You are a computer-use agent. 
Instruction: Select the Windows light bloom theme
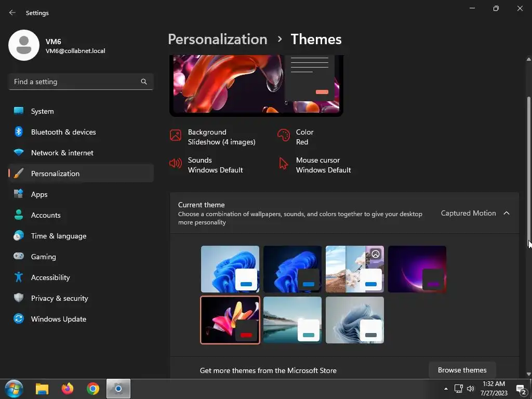(x=230, y=269)
